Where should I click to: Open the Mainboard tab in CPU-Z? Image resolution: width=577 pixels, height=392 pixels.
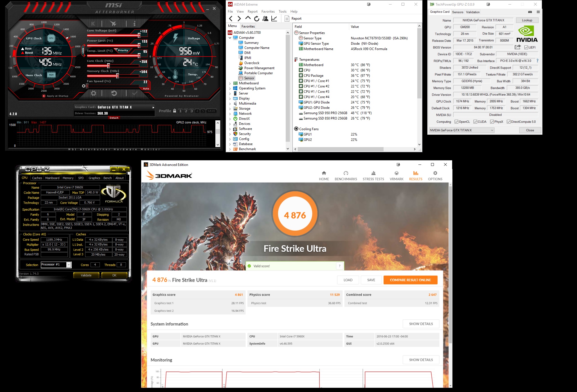(x=52, y=178)
